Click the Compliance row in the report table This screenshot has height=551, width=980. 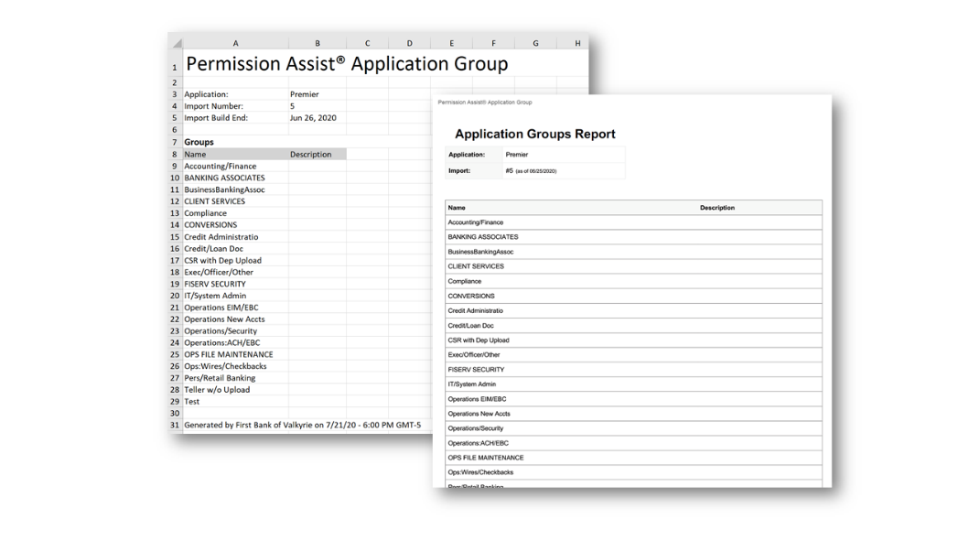click(x=467, y=281)
